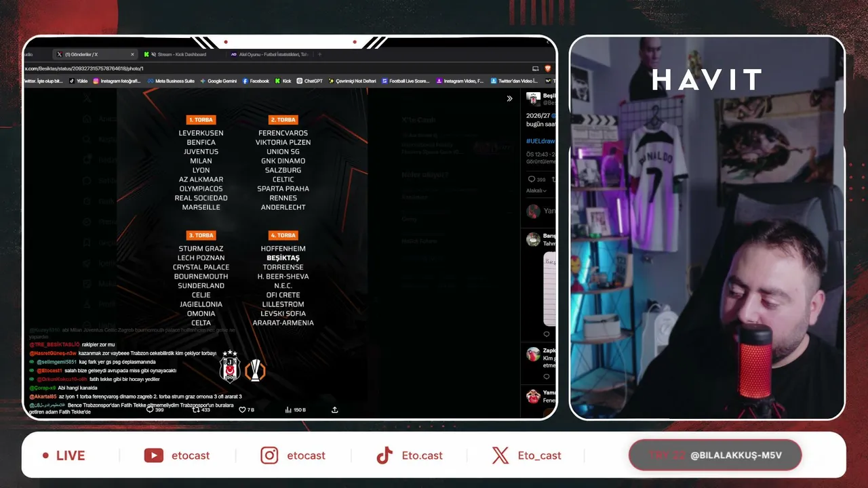The image size is (868, 488).
Task: Click the reply count 399 in post panel
Action: [x=541, y=180]
